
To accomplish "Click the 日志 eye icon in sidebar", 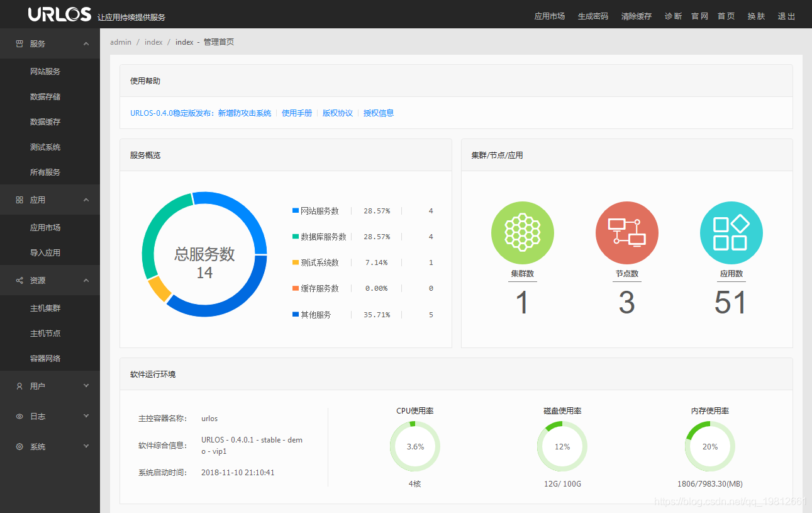I will tap(19, 416).
